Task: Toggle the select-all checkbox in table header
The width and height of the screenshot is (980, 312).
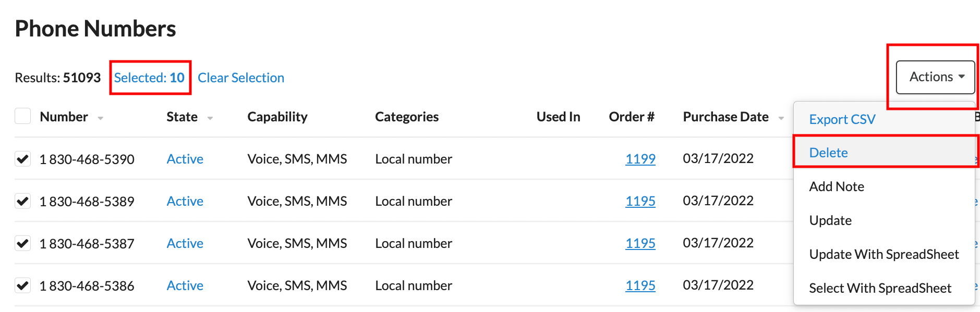Action: [x=23, y=116]
